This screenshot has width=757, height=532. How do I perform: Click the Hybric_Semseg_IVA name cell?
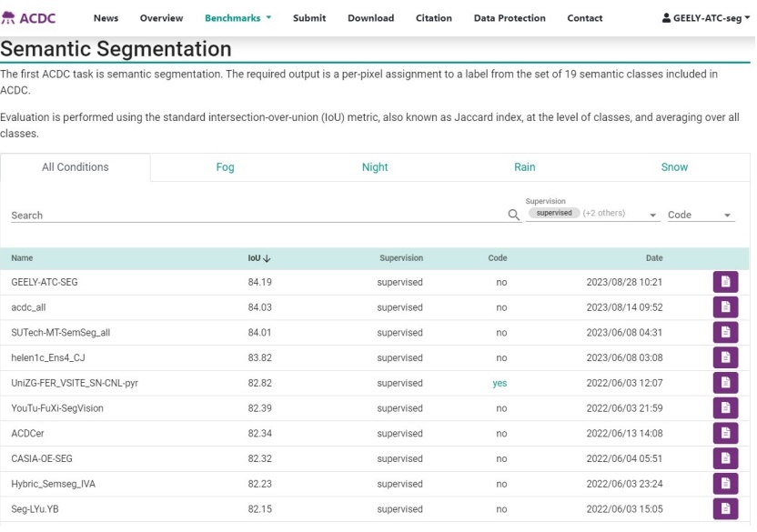(x=53, y=483)
